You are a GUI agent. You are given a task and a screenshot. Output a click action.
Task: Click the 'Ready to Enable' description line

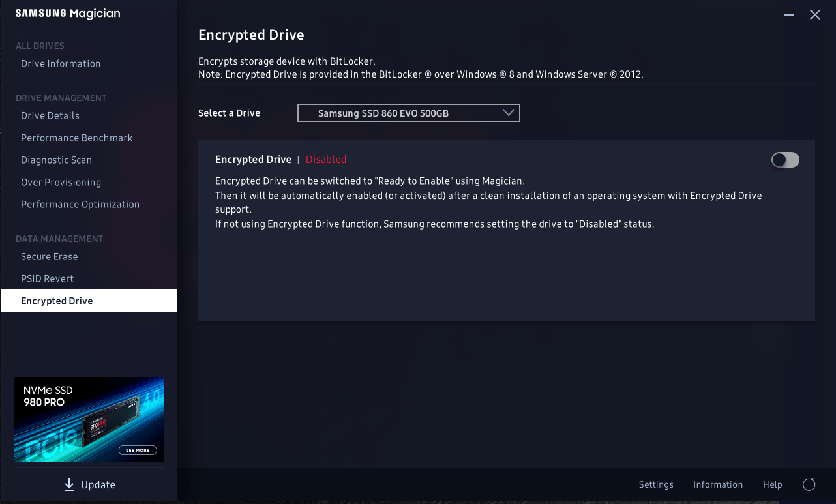[370, 181]
